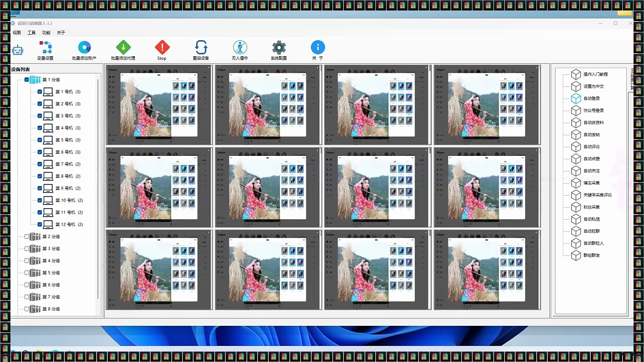The height and width of the screenshot is (362, 644).
Task: Uncheck the 第 1 号机 checkbox
Action: tap(40, 92)
